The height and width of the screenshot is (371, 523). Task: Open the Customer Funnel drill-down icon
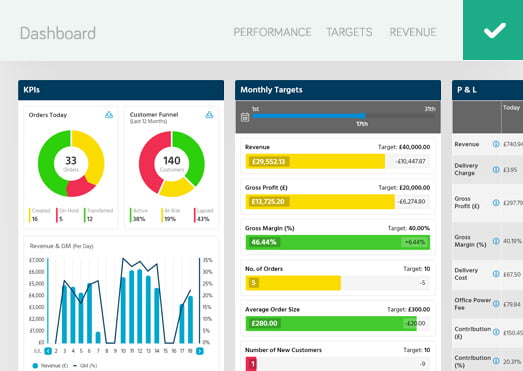(x=209, y=115)
